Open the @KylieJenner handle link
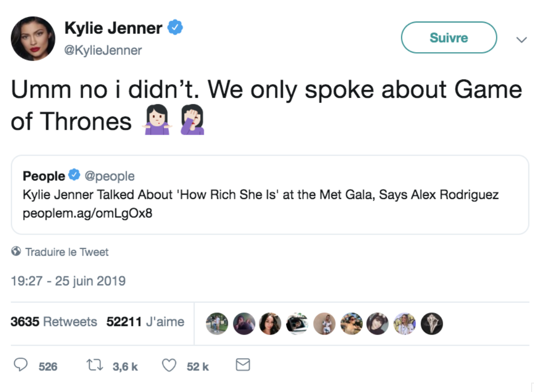Screen dimensions: 534x392 click(x=103, y=50)
